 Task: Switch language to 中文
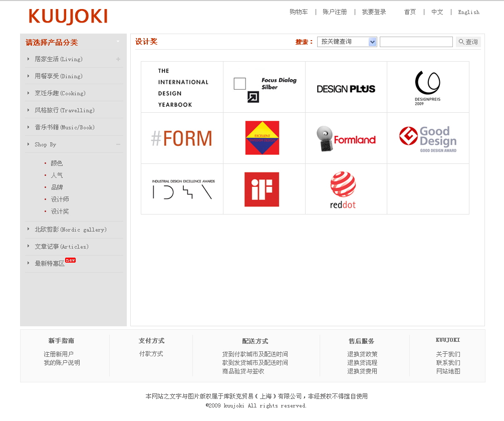[437, 12]
